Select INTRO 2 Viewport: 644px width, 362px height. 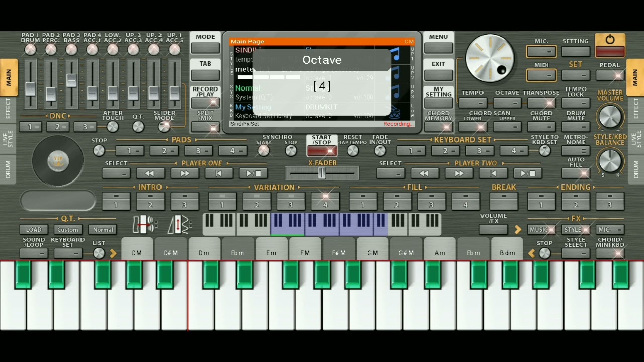click(x=150, y=200)
